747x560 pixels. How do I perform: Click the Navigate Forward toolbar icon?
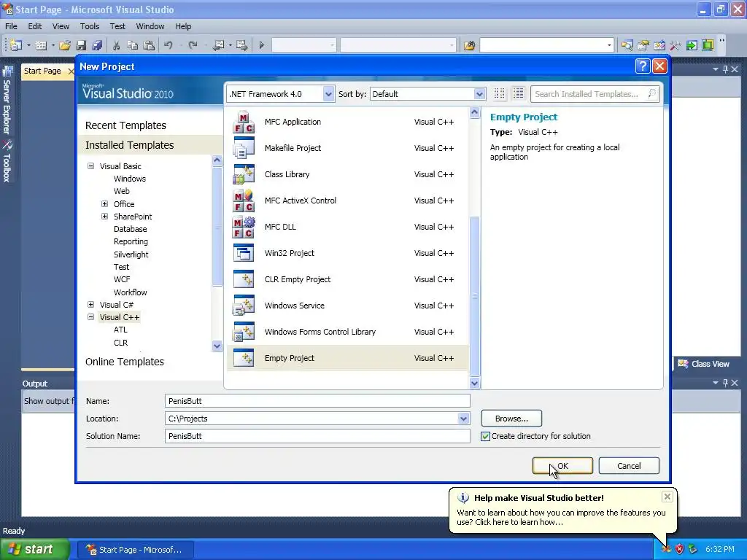[x=242, y=45]
